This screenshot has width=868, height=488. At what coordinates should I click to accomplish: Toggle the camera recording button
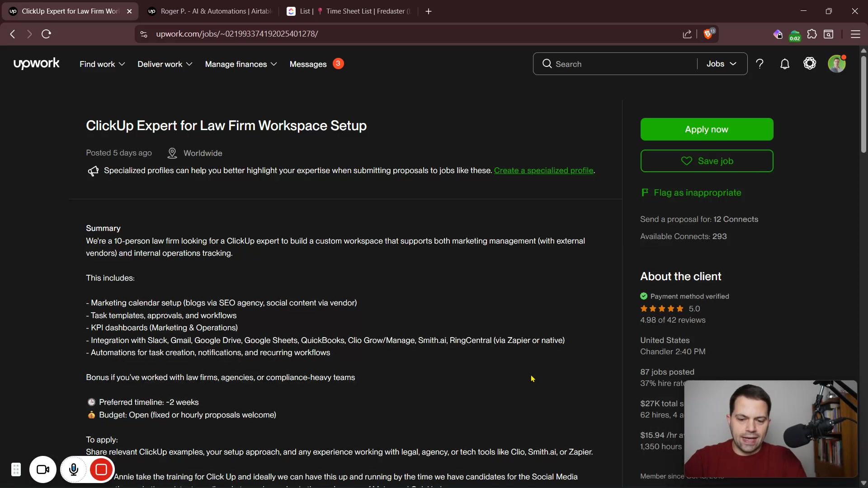click(x=43, y=470)
